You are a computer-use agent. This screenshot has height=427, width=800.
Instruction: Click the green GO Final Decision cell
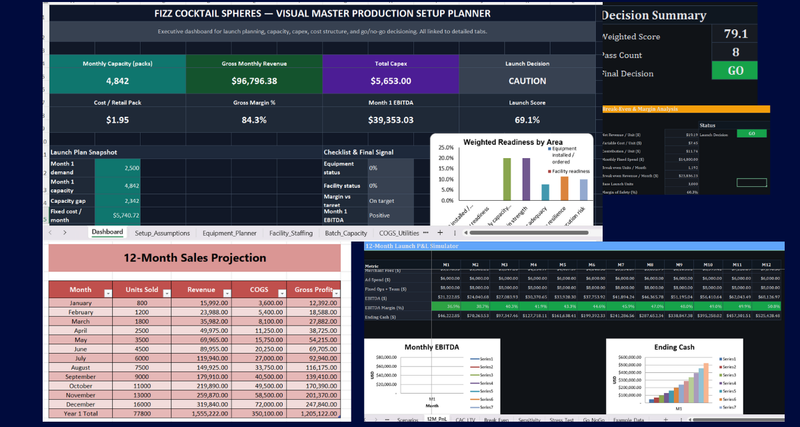click(x=735, y=70)
